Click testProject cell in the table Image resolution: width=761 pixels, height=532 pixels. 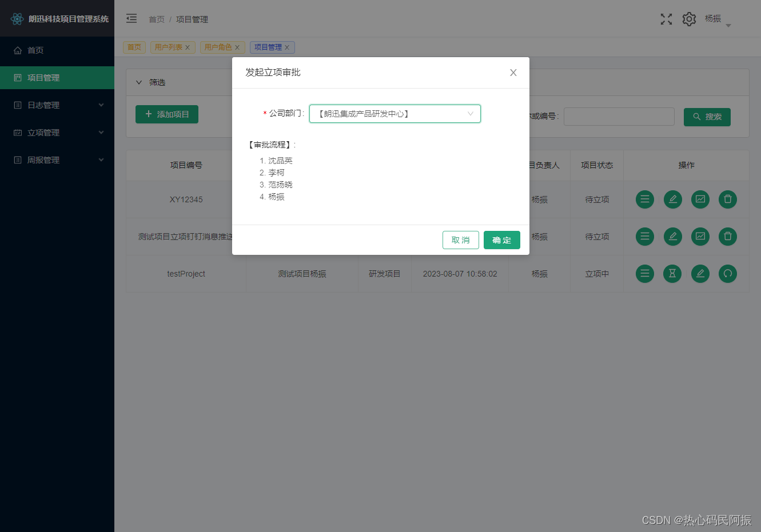coord(186,274)
